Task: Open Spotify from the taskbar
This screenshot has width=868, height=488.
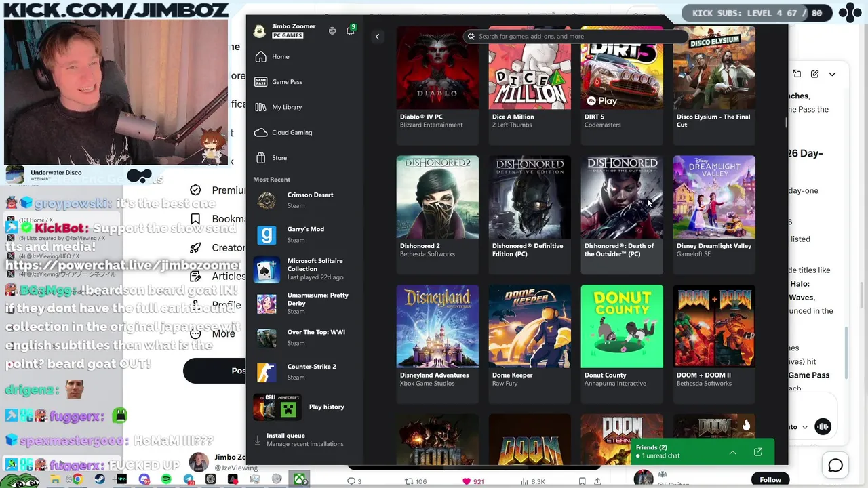Action: click(166, 480)
